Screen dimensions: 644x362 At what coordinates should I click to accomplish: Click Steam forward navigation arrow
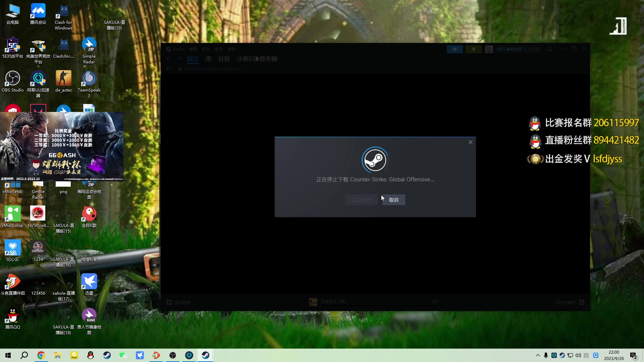pyautogui.click(x=179, y=59)
